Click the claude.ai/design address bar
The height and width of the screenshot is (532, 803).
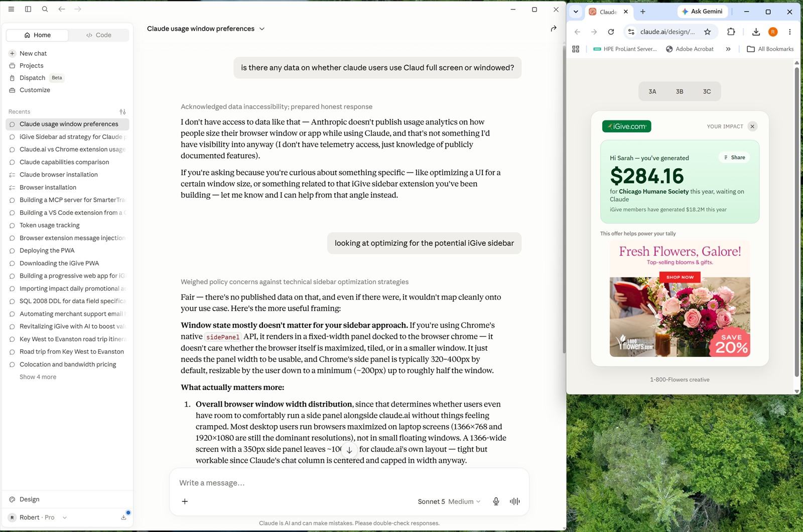click(667, 32)
